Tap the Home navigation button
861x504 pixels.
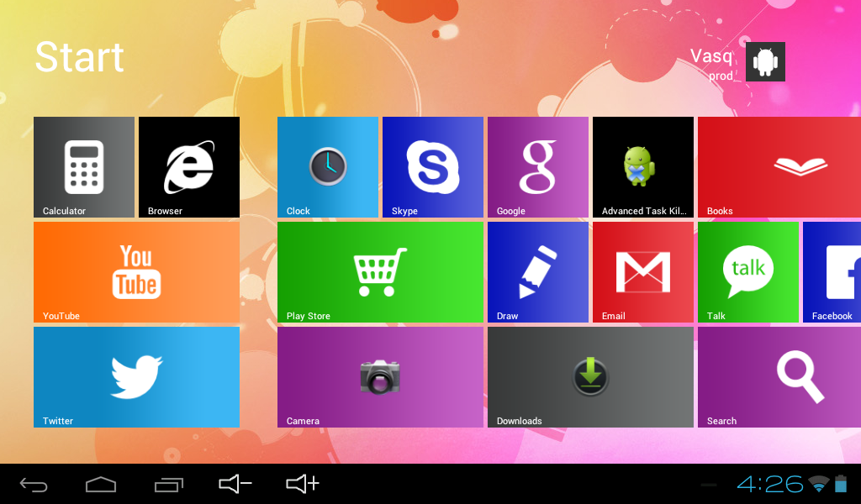101,484
